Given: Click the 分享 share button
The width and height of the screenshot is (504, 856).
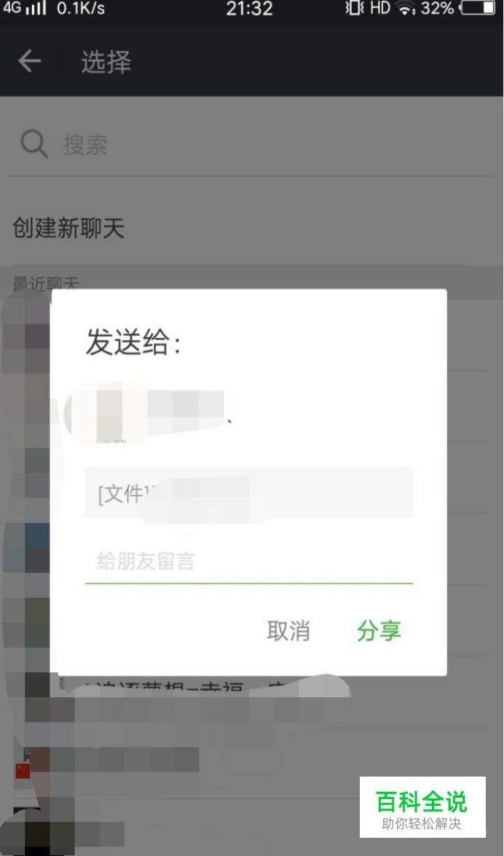Looking at the screenshot, I should pos(379,631).
